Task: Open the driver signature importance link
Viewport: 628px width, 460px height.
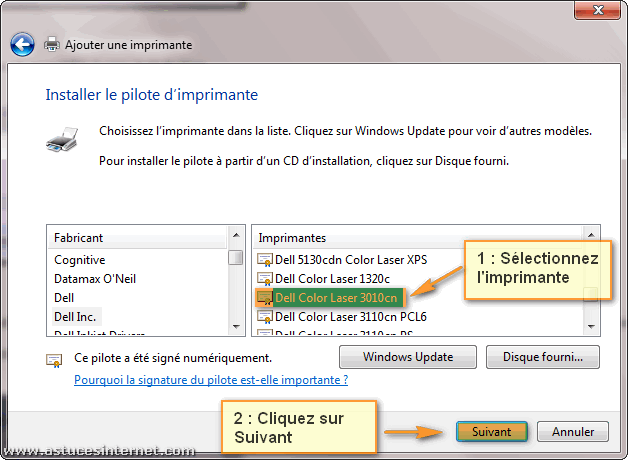Action: [x=211, y=380]
